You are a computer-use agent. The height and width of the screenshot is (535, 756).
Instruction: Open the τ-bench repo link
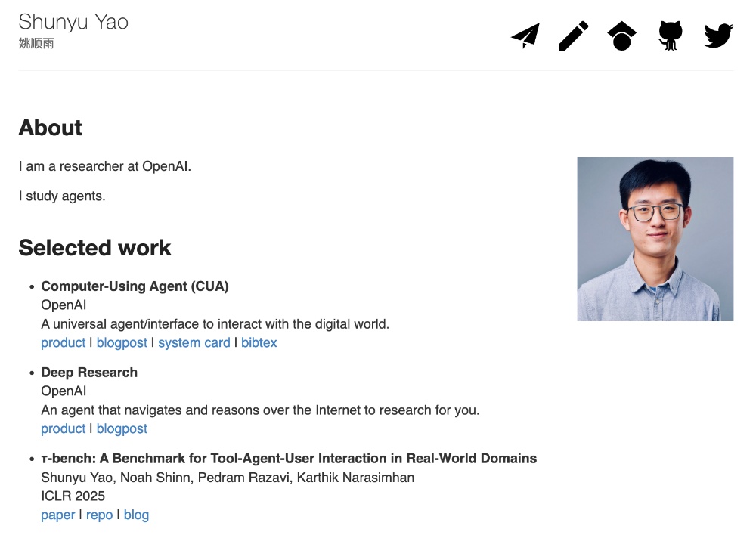coord(99,515)
